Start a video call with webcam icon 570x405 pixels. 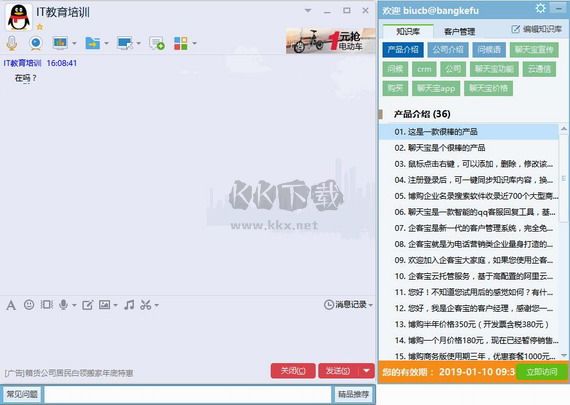tap(36, 43)
